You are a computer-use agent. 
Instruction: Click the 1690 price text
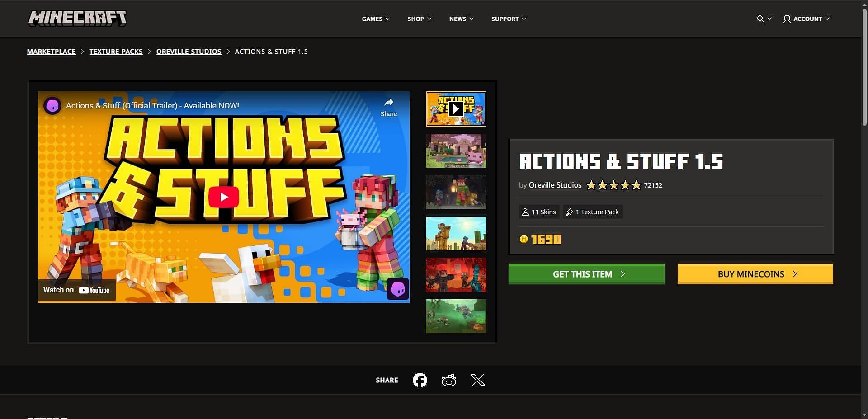coord(546,239)
